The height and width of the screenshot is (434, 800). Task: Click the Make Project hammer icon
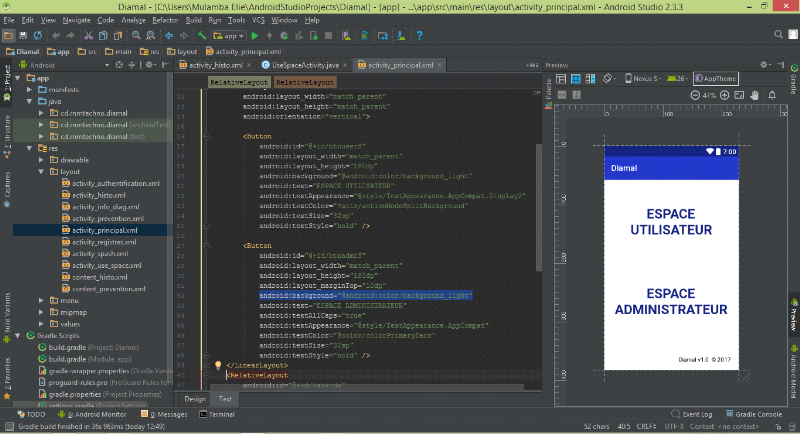[x=202, y=36]
